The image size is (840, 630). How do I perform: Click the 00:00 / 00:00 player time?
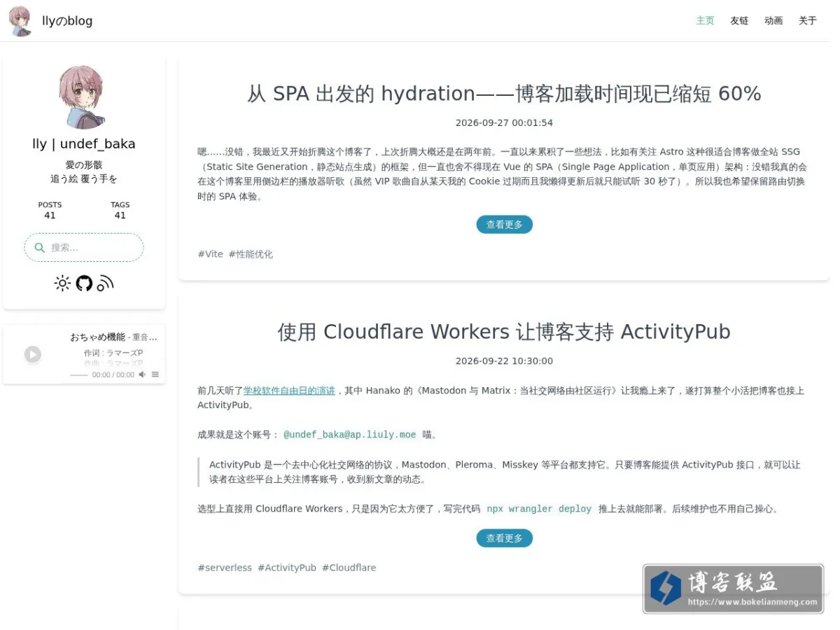(x=113, y=375)
